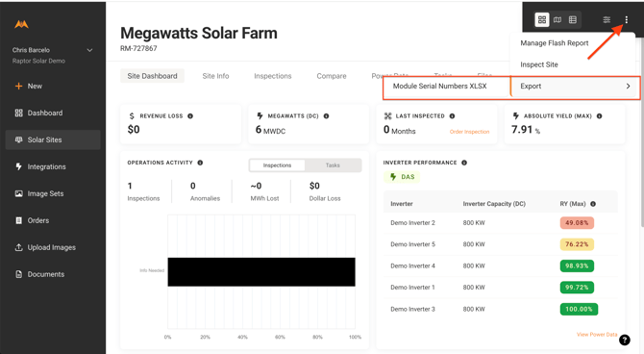
Task: Click the Inverter Capacity (DC) column header
Action: (x=494, y=204)
